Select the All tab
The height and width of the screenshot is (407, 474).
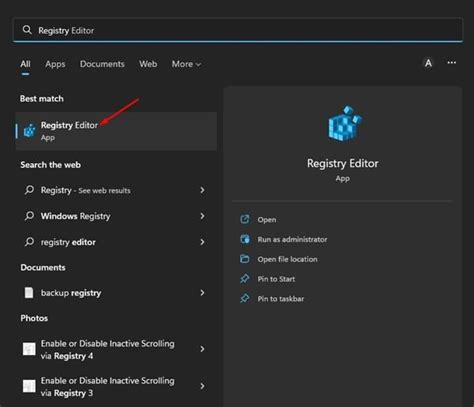coord(25,64)
